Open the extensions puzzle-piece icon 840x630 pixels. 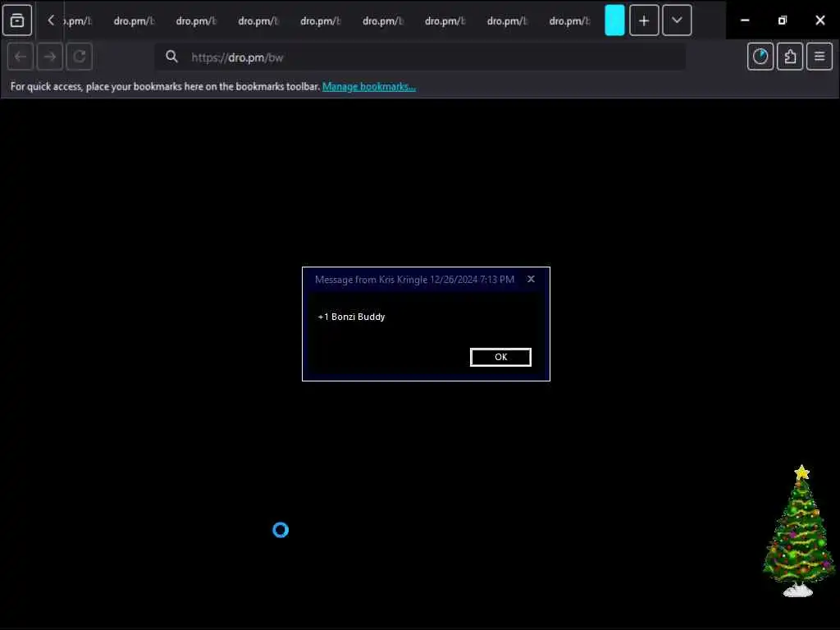(790, 57)
